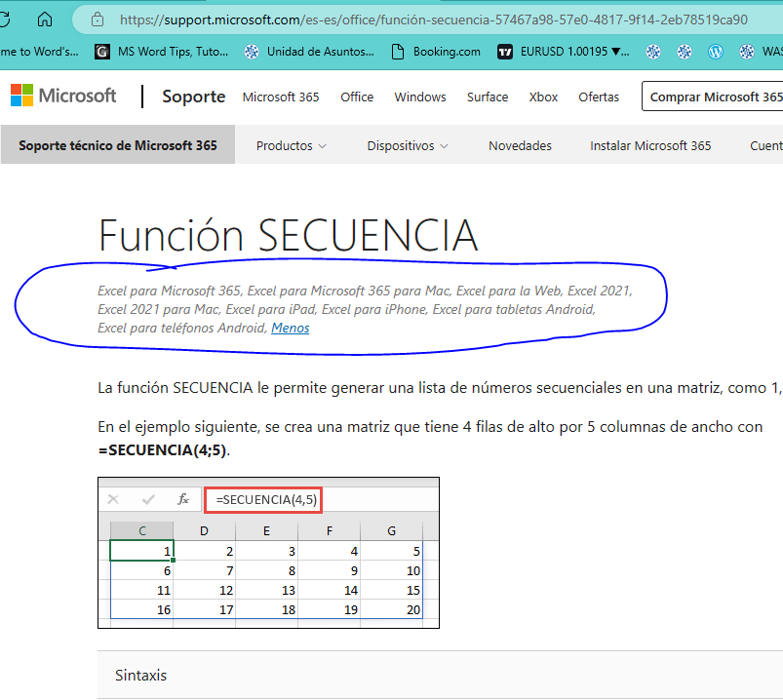The width and height of the screenshot is (783, 700).
Task: Click the 'Excel para Microsoft 365' applies-to text
Action: click(170, 291)
